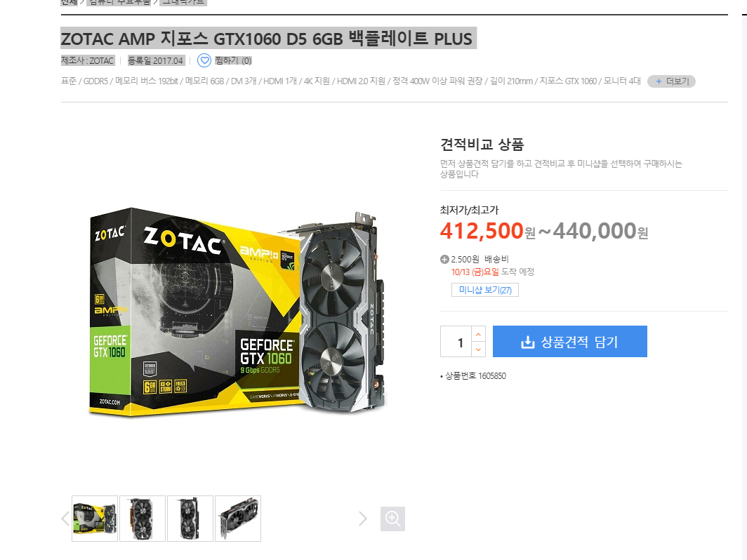Increase quantity with the up arrow
747x560 pixels.
click(478, 334)
